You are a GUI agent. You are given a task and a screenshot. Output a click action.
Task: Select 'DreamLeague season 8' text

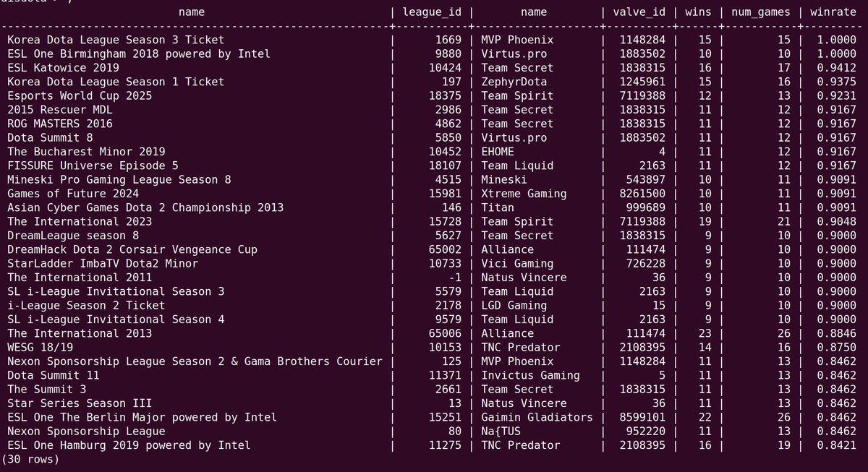click(x=73, y=236)
